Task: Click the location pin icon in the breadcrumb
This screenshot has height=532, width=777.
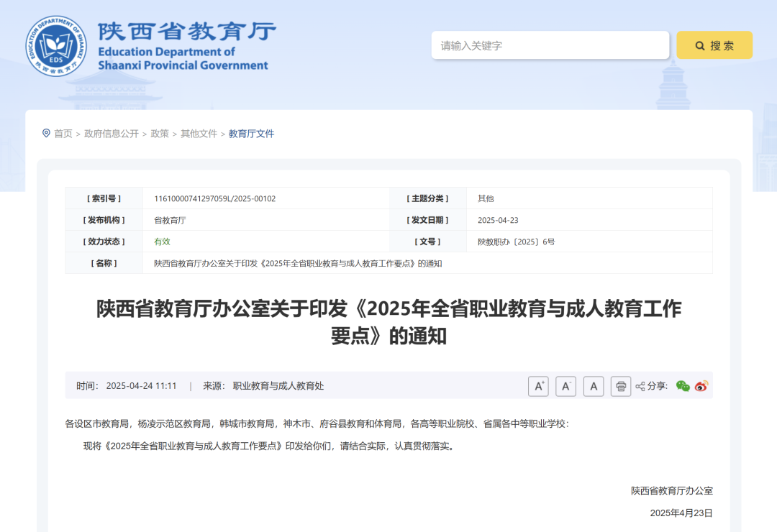Action: coord(47,133)
